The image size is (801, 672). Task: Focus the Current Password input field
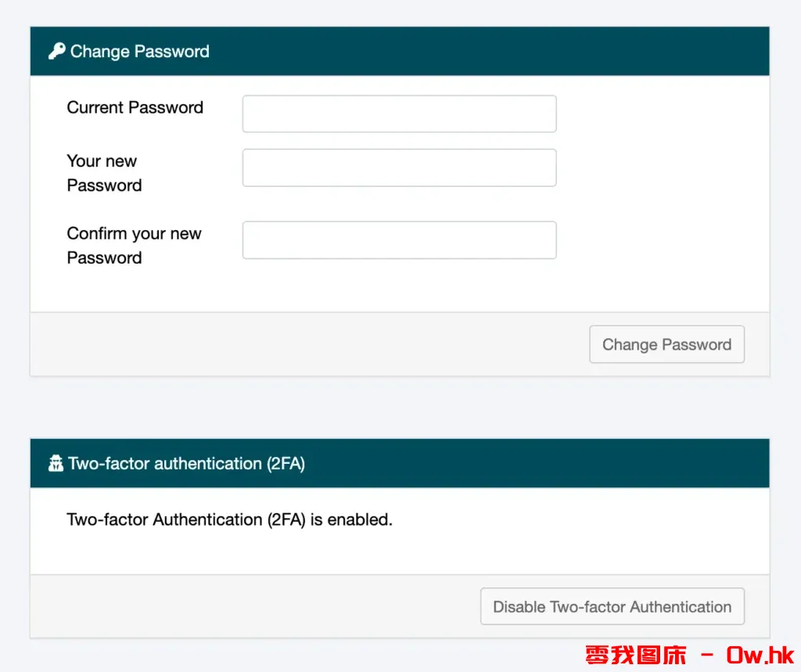399,114
